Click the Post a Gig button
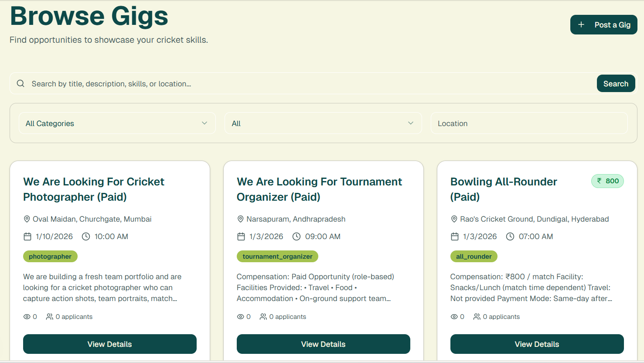The height and width of the screenshot is (363, 644). pos(603,24)
